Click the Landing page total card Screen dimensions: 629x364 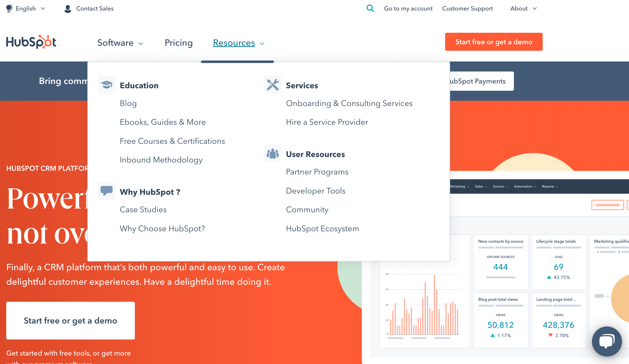click(x=558, y=320)
